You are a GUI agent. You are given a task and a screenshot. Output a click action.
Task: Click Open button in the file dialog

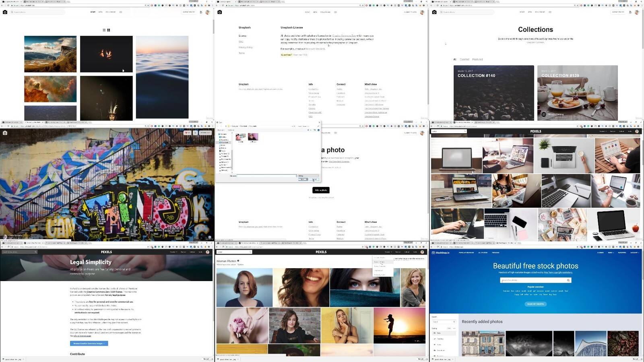click(303, 179)
